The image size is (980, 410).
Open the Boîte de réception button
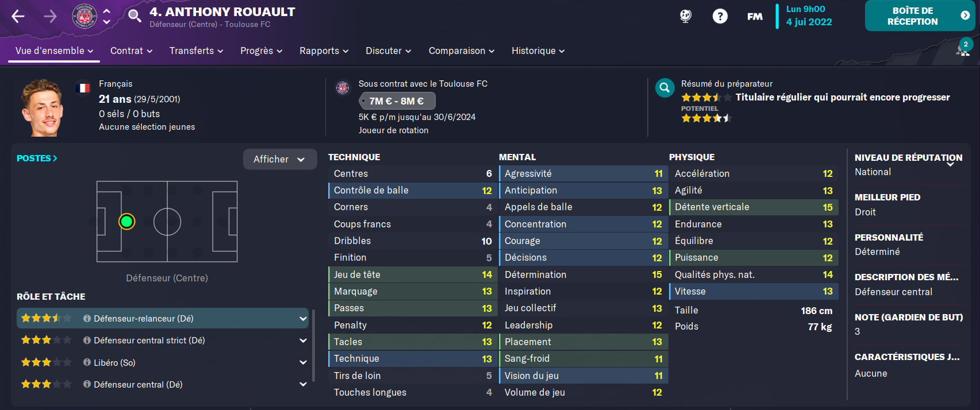(x=920, y=16)
